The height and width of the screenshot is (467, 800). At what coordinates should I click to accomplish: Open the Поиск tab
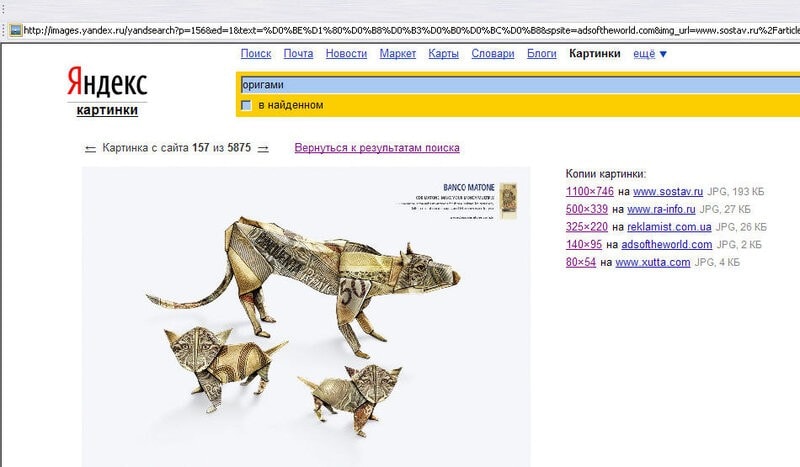click(x=256, y=54)
